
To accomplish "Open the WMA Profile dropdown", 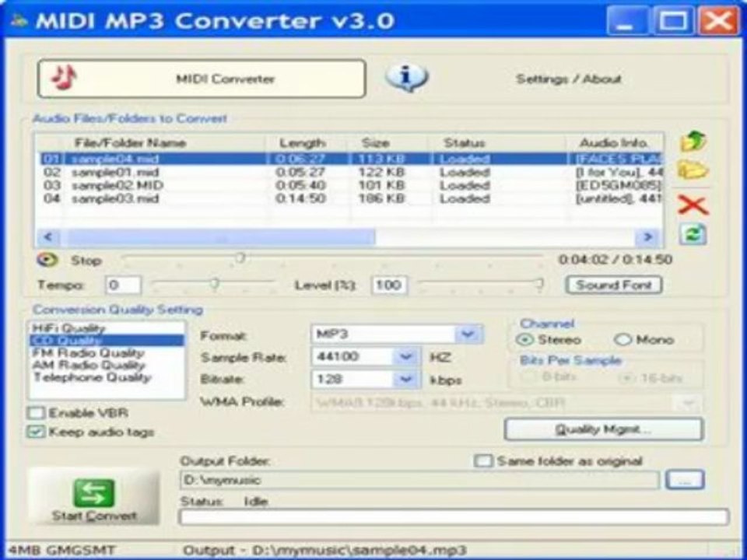I will pos(507,404).
